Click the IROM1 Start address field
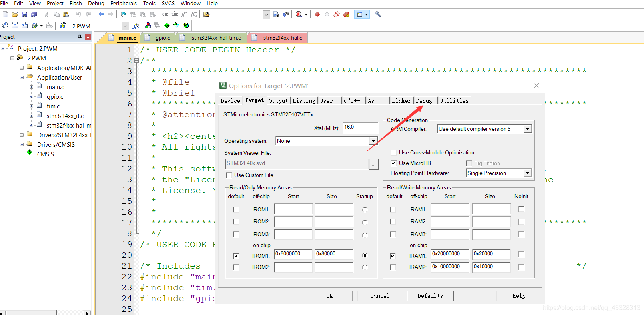This screenshot has height=315, width=644. coord(293,254)
